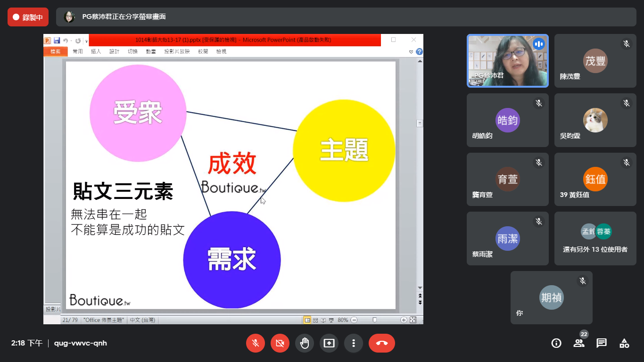
Task: Click the PowerPoint save icon
Action: (57, 41)
